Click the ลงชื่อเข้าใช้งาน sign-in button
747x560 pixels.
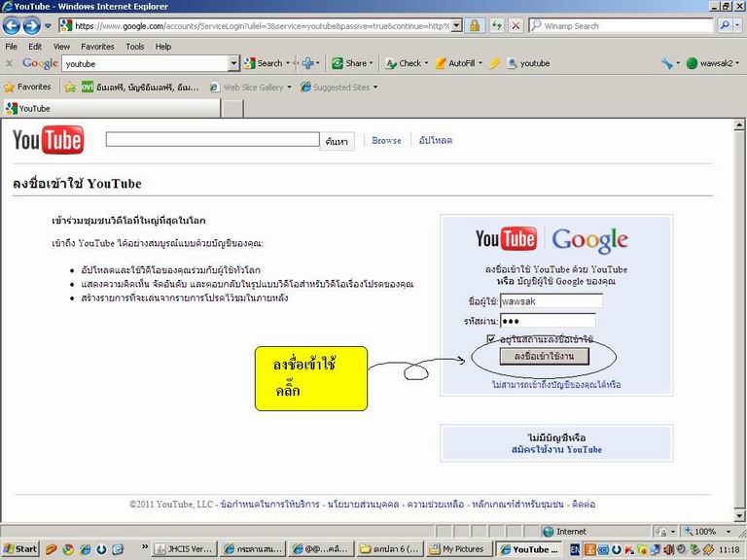pos(544,356)
